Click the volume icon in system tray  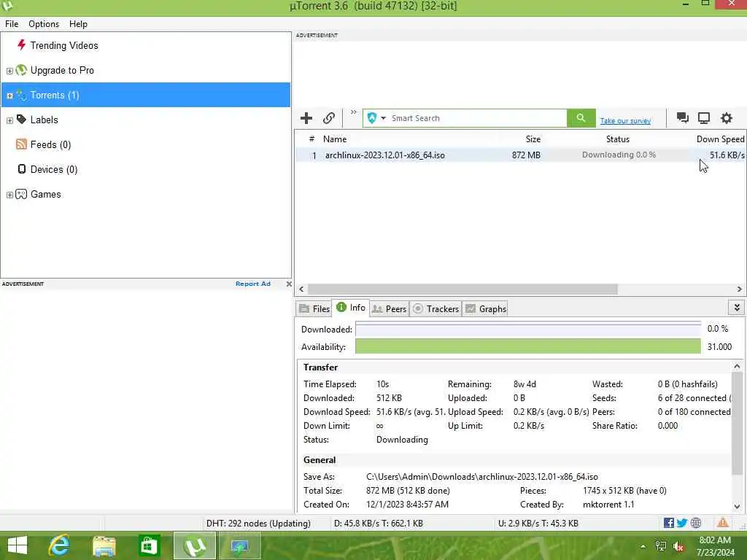click(678, 546)
